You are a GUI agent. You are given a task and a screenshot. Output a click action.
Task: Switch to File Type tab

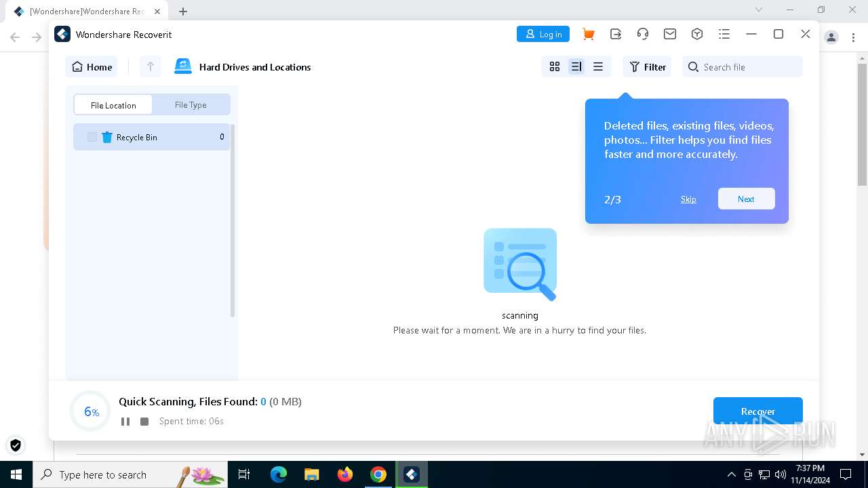[191, 105]
